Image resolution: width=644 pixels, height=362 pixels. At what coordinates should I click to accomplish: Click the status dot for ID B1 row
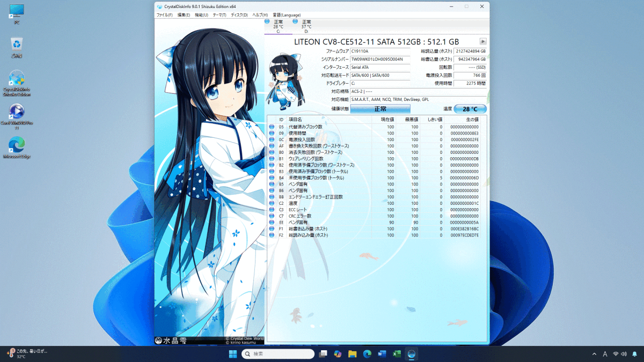tap(272, 159)
